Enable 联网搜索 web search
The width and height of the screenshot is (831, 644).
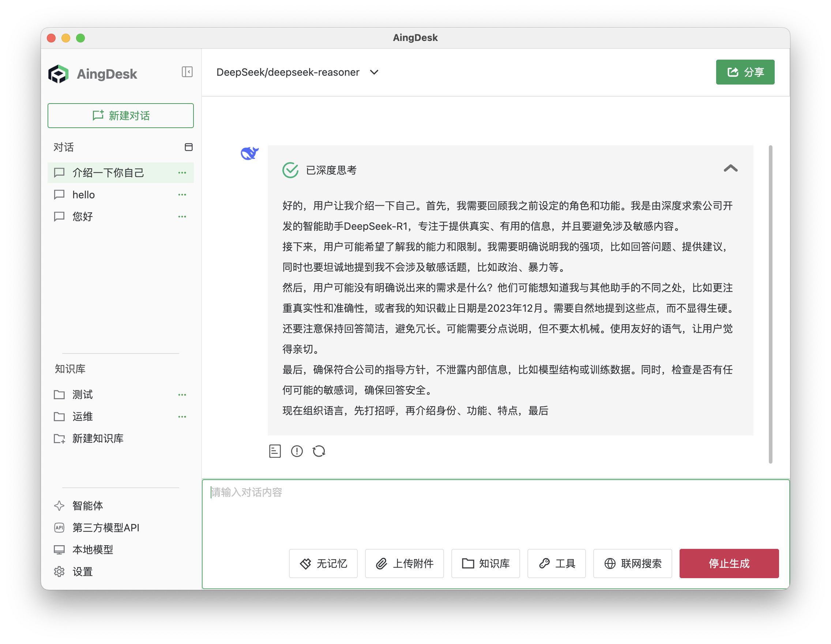coord(632,564)
